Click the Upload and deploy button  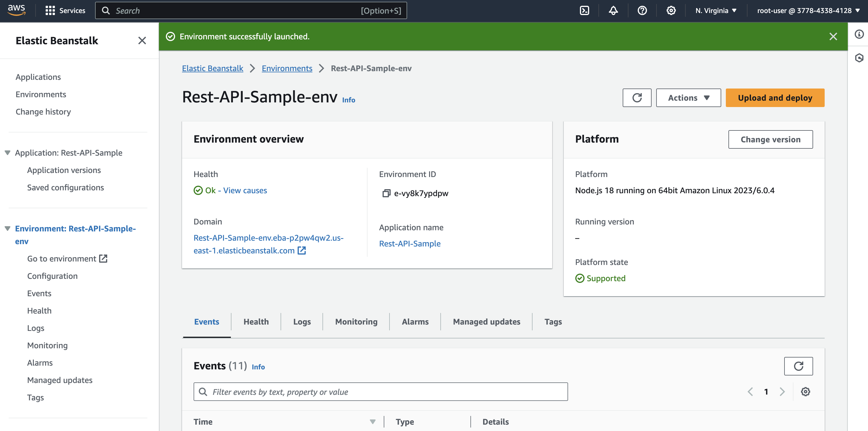click(x=775, y=98)
